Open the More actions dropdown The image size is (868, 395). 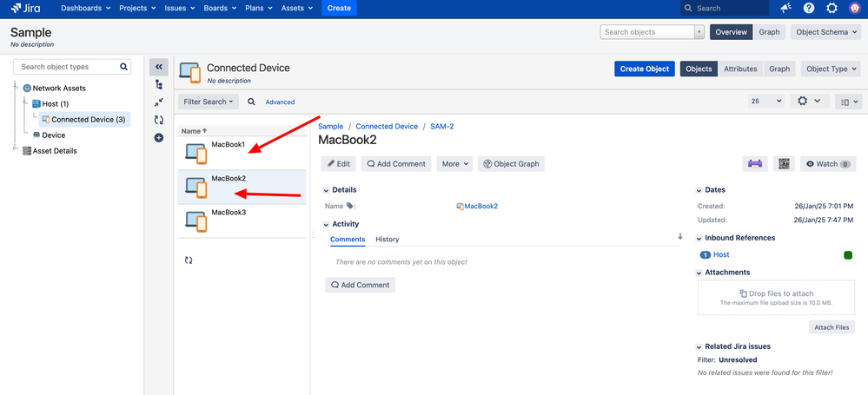coord(454,164)
